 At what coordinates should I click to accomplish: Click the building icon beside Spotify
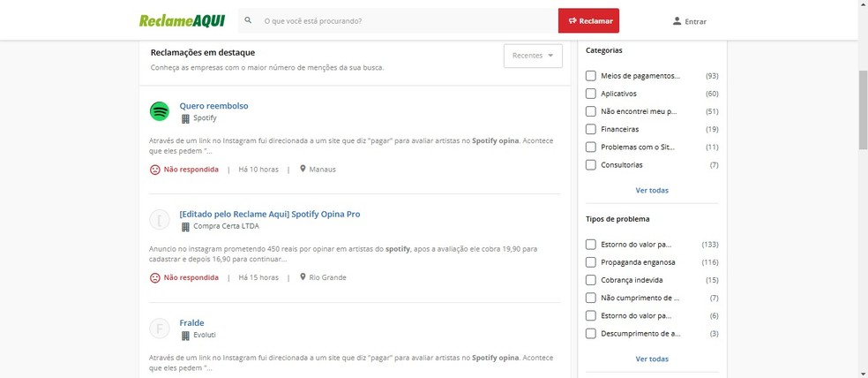pyautogui.click(x=185, y=118)
